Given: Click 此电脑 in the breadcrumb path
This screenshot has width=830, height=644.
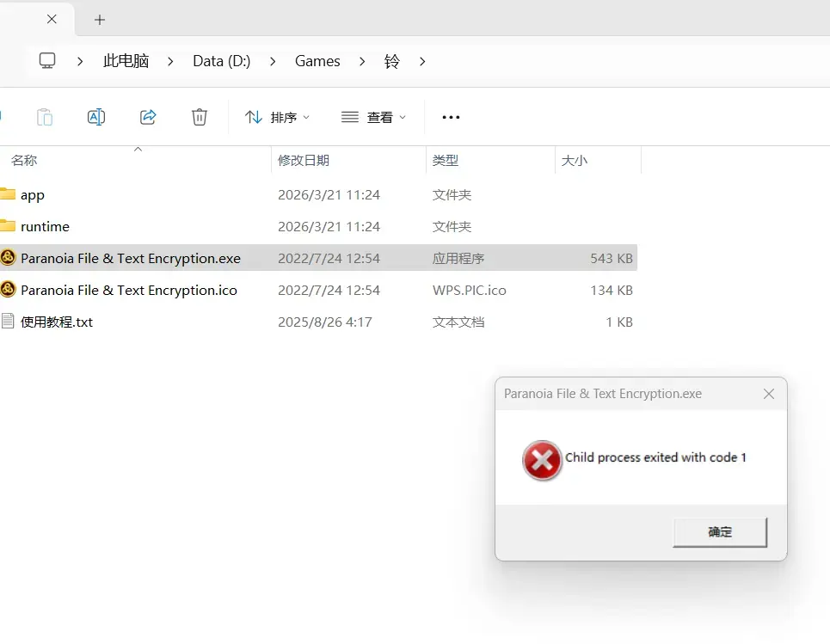Looking at the screenshot, I should (126, 61).
